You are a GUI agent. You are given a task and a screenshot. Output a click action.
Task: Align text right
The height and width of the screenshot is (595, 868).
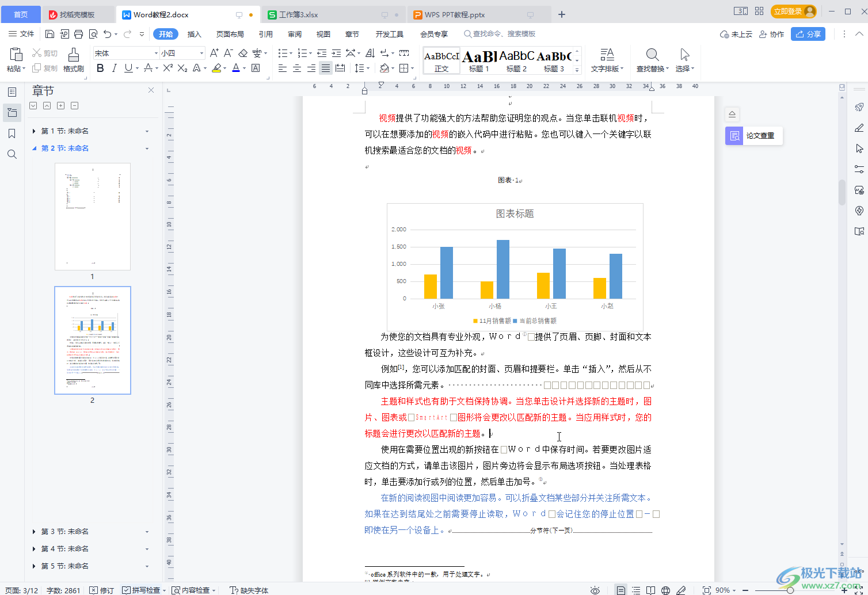311,68
